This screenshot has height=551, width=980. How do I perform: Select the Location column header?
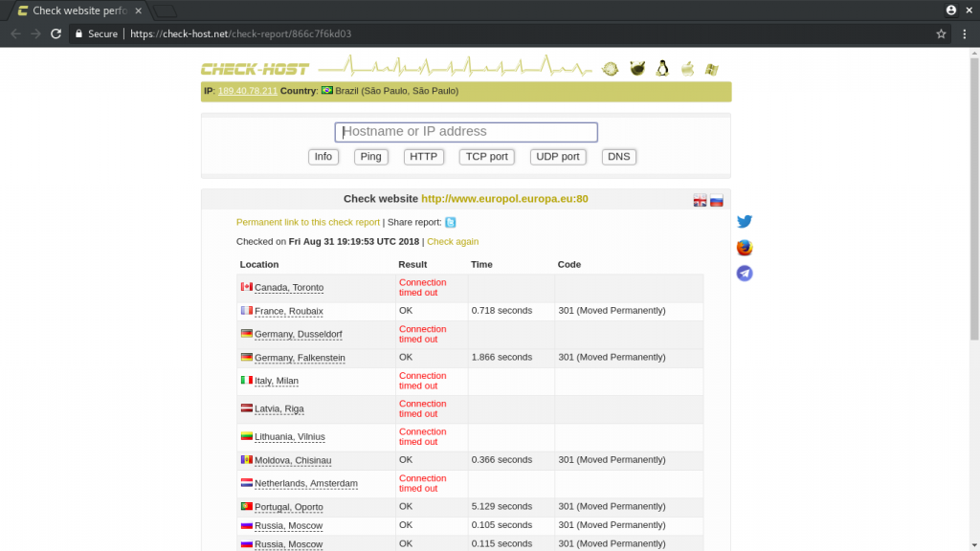click(259, 265)
